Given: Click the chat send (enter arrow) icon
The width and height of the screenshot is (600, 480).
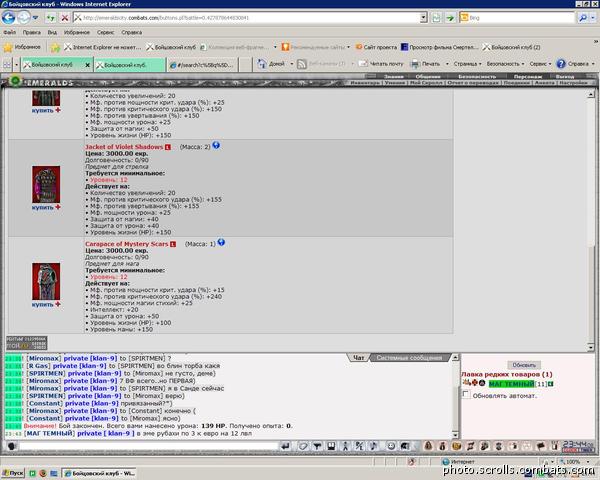Looking at the screenshot, I should coord(285,446).
